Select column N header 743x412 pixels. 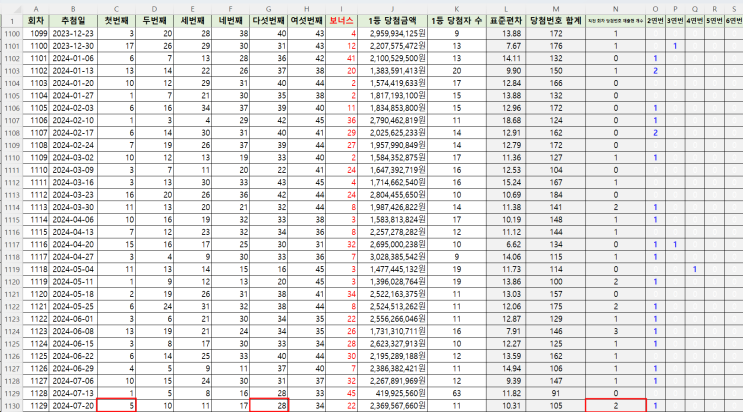pyautogui.click(x=616, y=9)
